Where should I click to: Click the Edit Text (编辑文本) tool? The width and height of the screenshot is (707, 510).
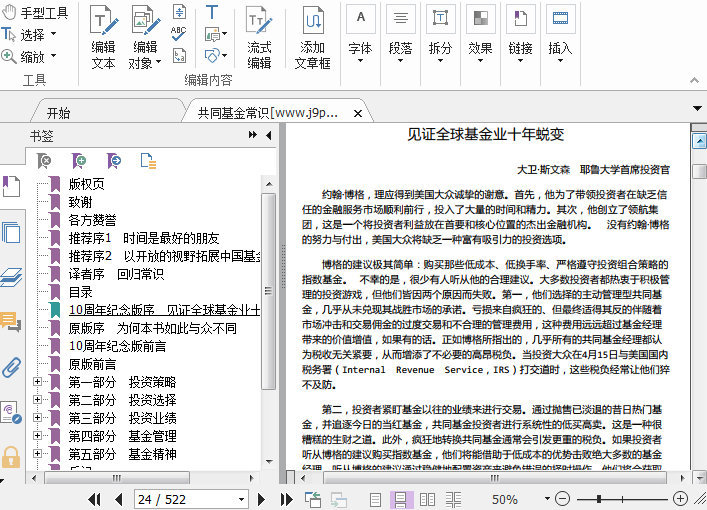tap(103, 38)
